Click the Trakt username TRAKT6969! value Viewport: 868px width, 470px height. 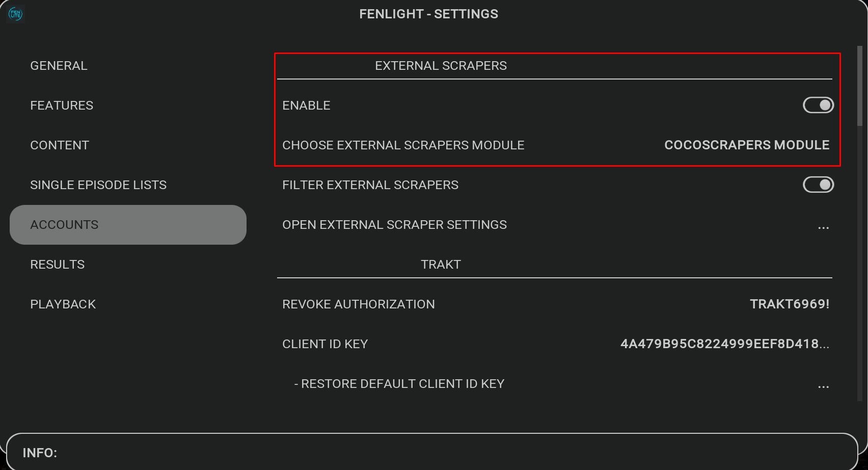click(789, 304)
